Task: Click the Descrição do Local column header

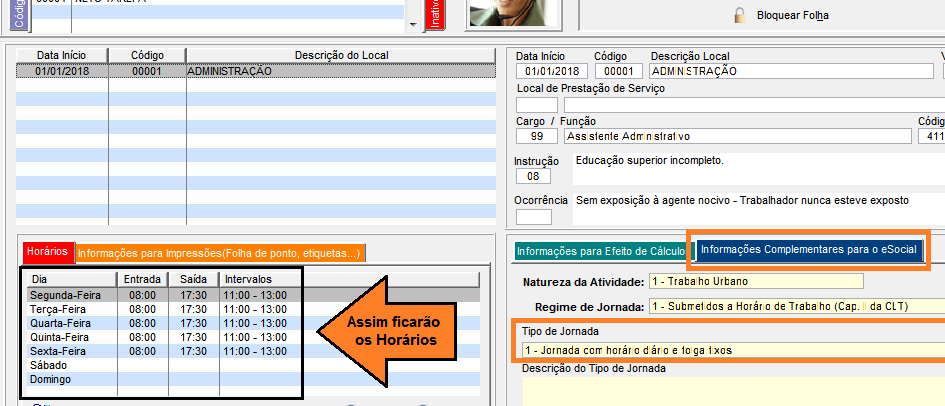Action: pyautogui.click(x=341, y=55)
